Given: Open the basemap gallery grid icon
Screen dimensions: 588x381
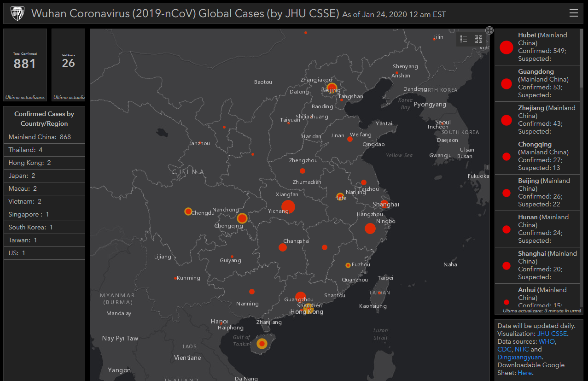Looking at the screenshot, I should [x=478, y=39].
